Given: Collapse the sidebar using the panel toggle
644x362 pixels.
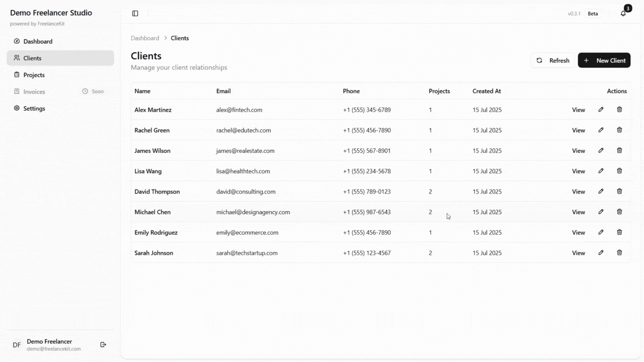Looking at the screenshot, I should (135, 13).
